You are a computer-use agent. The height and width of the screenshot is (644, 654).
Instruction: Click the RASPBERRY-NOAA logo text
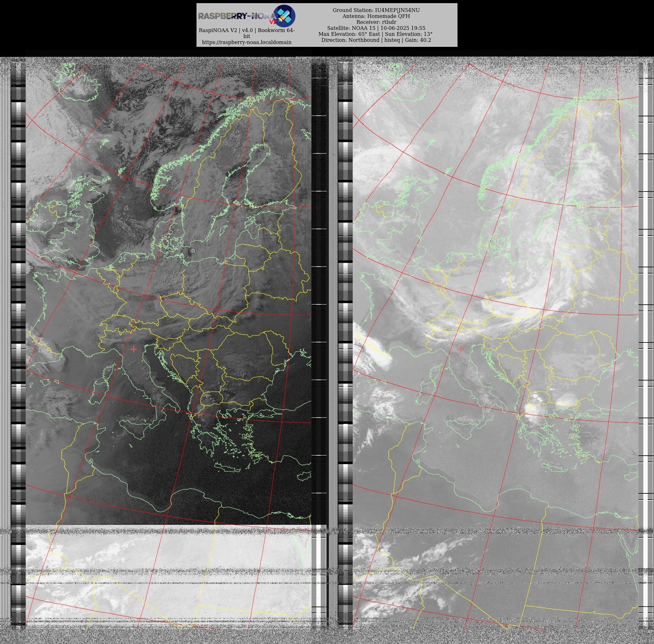click(238, 16)
